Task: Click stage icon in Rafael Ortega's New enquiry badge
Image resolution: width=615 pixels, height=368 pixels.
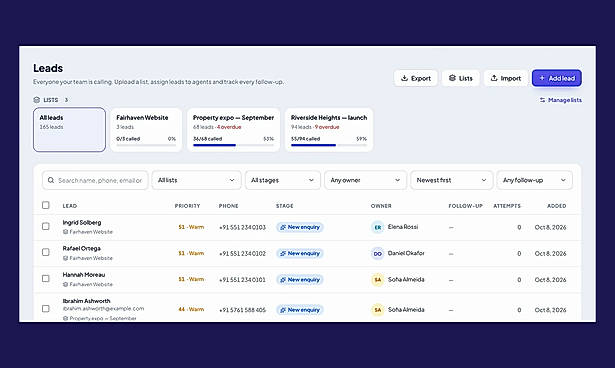Action: coord(282,253)
